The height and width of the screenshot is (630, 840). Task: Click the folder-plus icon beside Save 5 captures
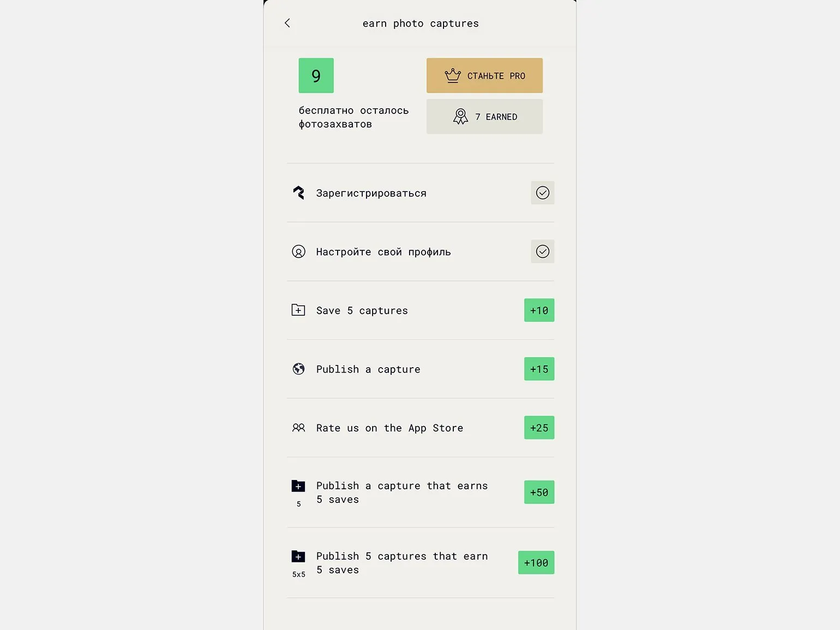tap(298, 310)
